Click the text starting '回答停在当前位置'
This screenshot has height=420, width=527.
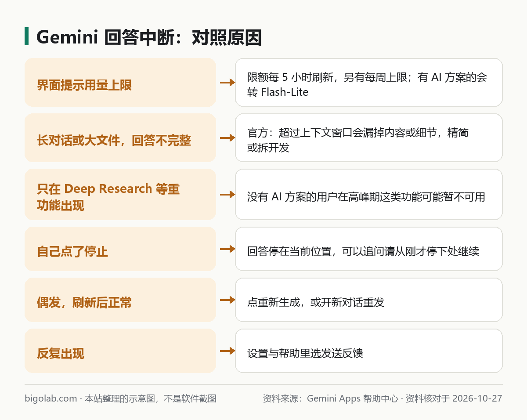pyautogui.click(x=363, y=251)
